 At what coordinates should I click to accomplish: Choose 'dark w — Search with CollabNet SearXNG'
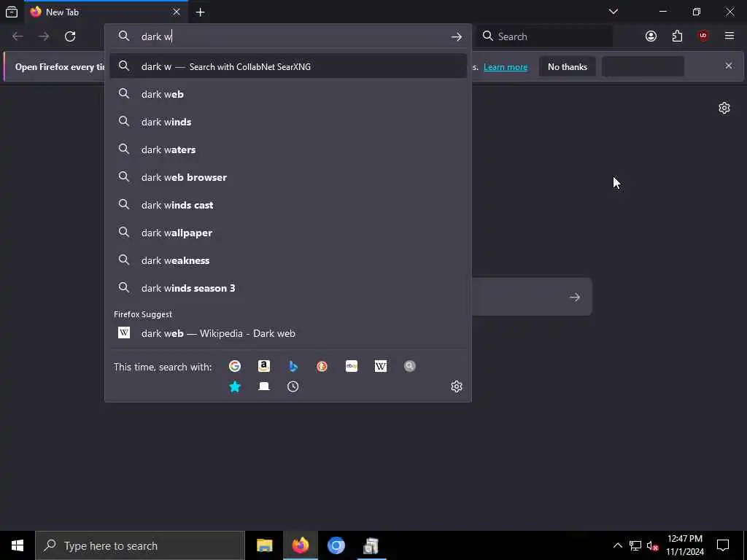pos(287,66)
